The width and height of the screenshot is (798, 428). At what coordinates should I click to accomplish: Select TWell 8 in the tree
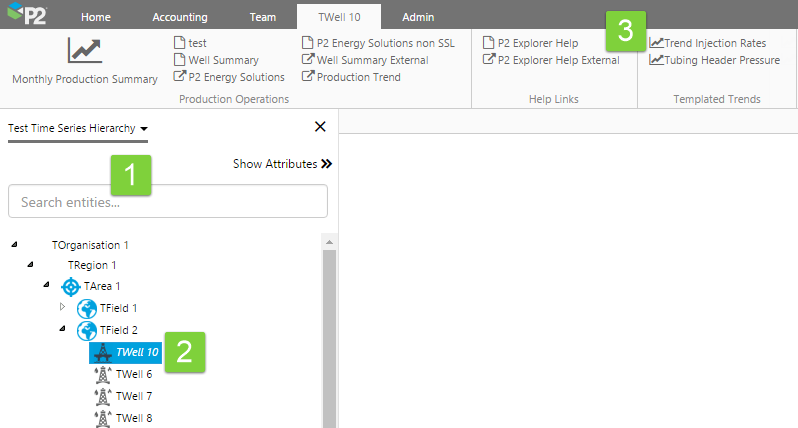133,418
